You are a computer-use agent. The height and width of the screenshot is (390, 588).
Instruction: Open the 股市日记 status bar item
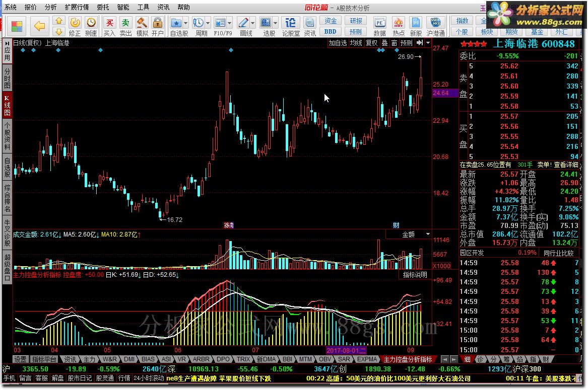[x=80, y=378]
